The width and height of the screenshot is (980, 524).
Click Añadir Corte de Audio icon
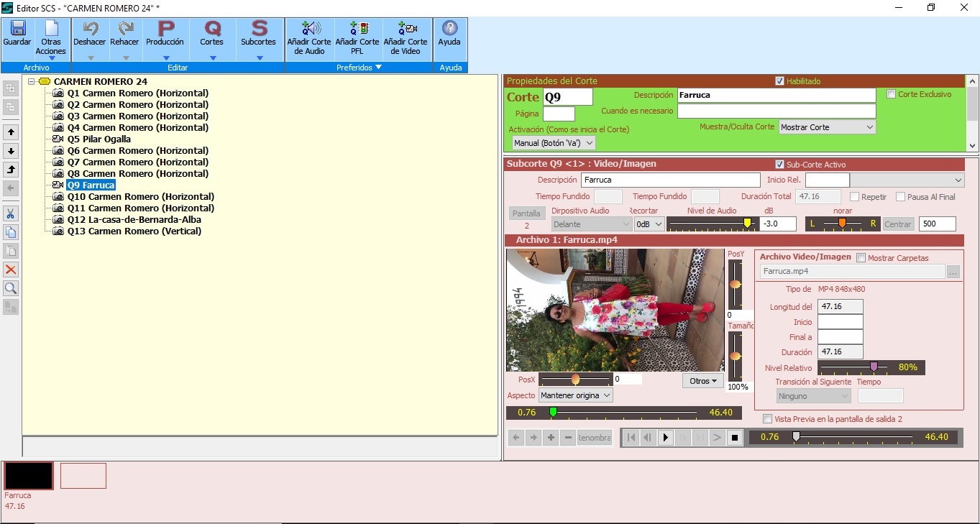pyautogui.click(x=309, y=29)
